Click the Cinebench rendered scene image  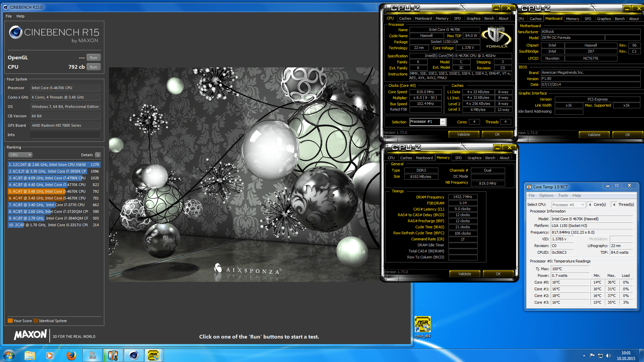pyautogui.click(x=244, y=174)
